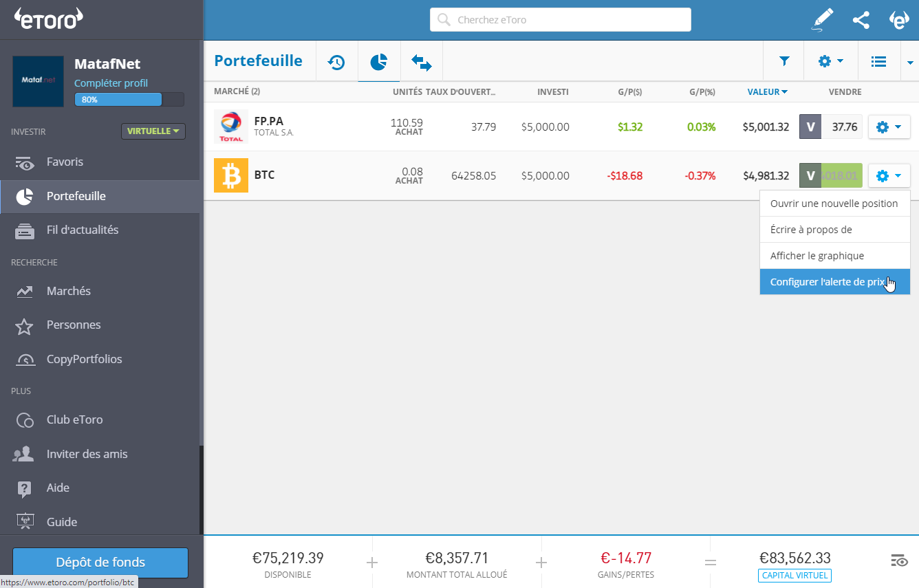Click the Total S.A. logo thumbnail
The image size is (919, 588).
pos(231,127)
